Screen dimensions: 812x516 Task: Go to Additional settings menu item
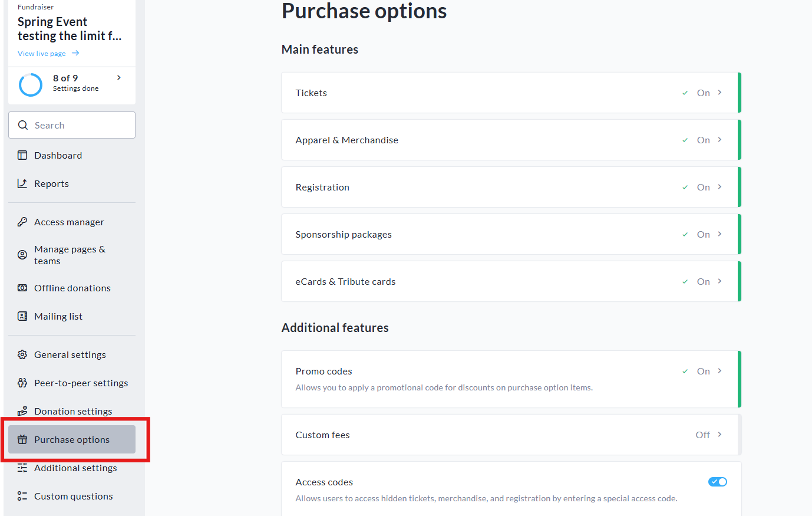pyautogui.click(x=75, y=468)
